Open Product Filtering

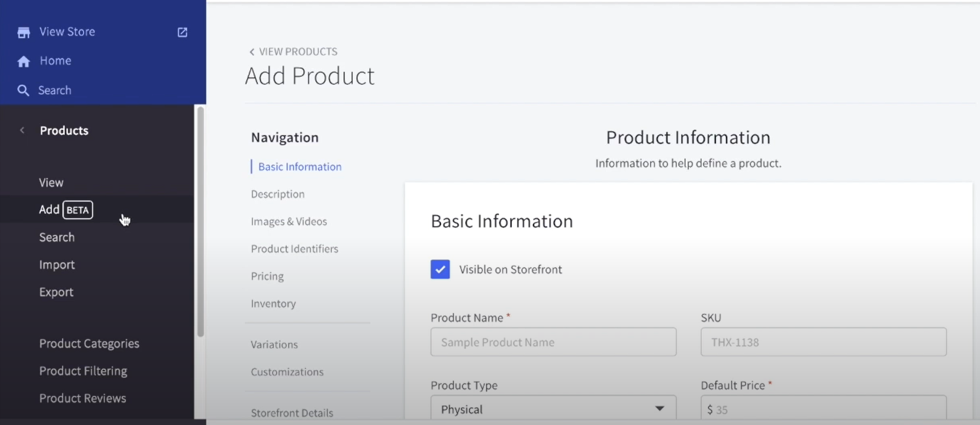(x=83, y=371)
